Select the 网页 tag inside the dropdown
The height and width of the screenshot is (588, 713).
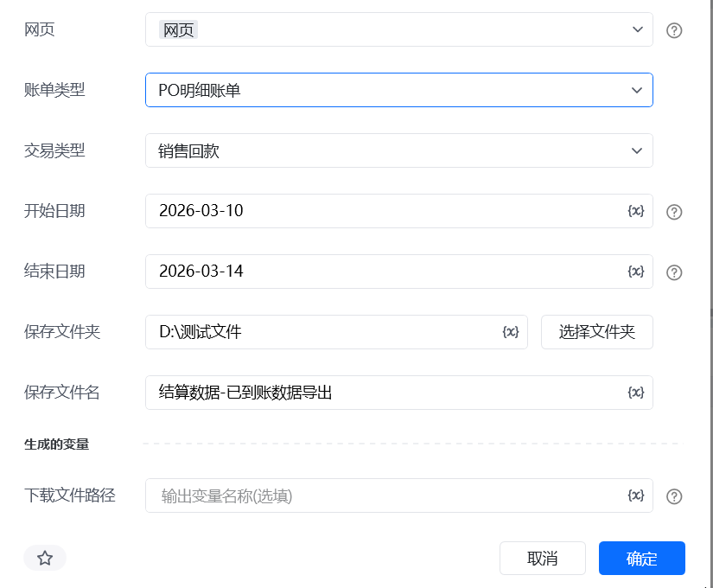click(x=178, y=30)
